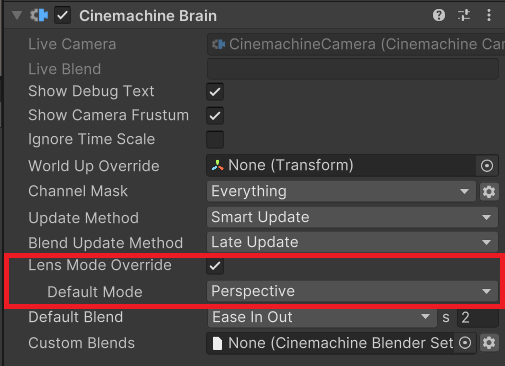Uncheck Lens Mode Override

point(215,266)
